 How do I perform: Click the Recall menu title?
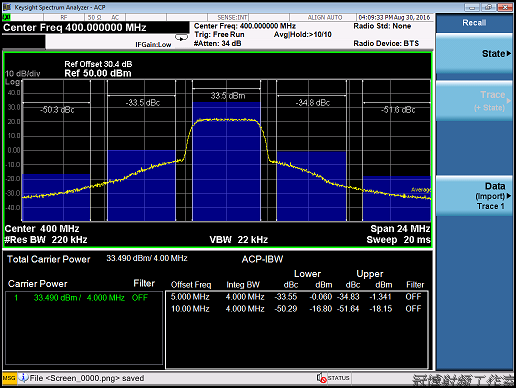[x=474, y=23]
